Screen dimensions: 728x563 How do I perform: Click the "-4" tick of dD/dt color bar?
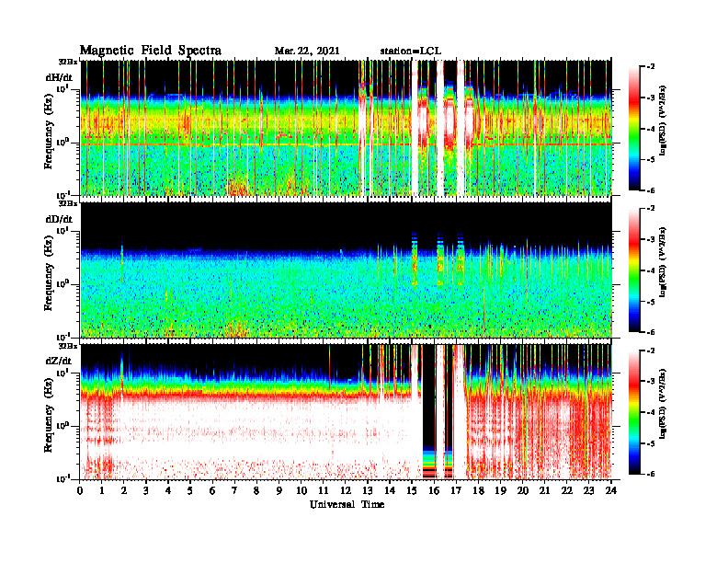(x=652, y=270)
